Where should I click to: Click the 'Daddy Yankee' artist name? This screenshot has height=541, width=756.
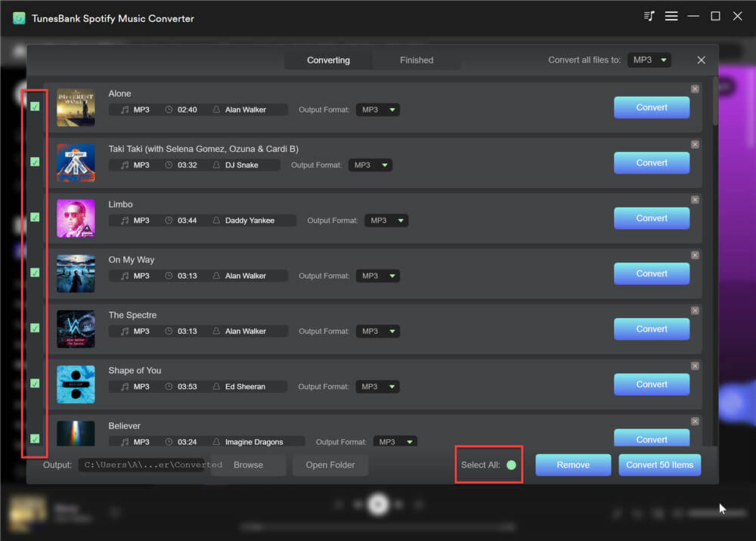(249, 221)
